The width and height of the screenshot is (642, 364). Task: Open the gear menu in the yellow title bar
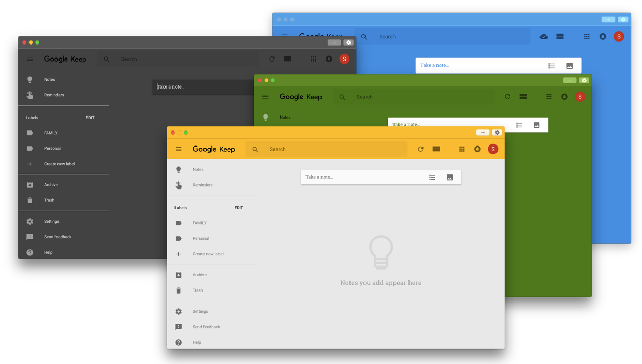coord(497,132)
